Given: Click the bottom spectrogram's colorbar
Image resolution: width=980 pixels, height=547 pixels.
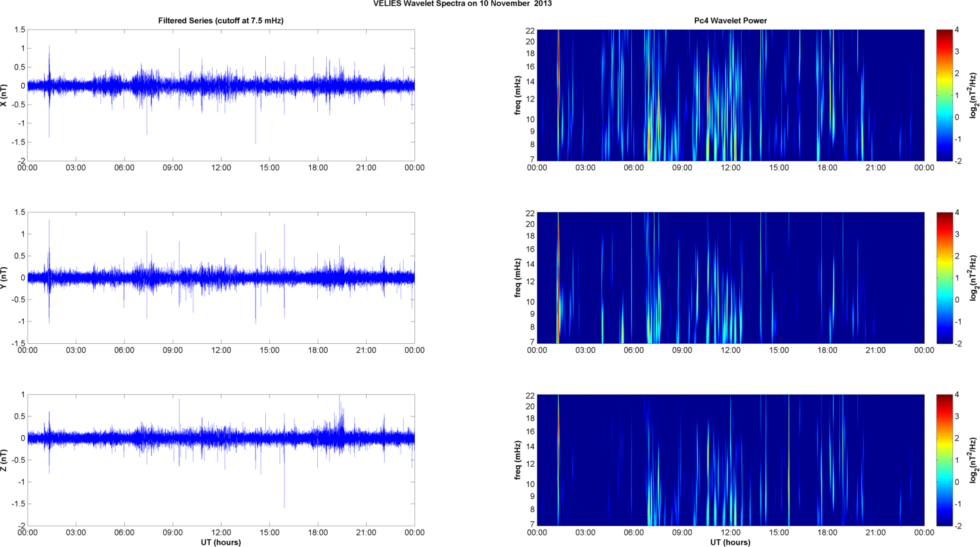Looking at the screenshot, I should tap(944, 460).
